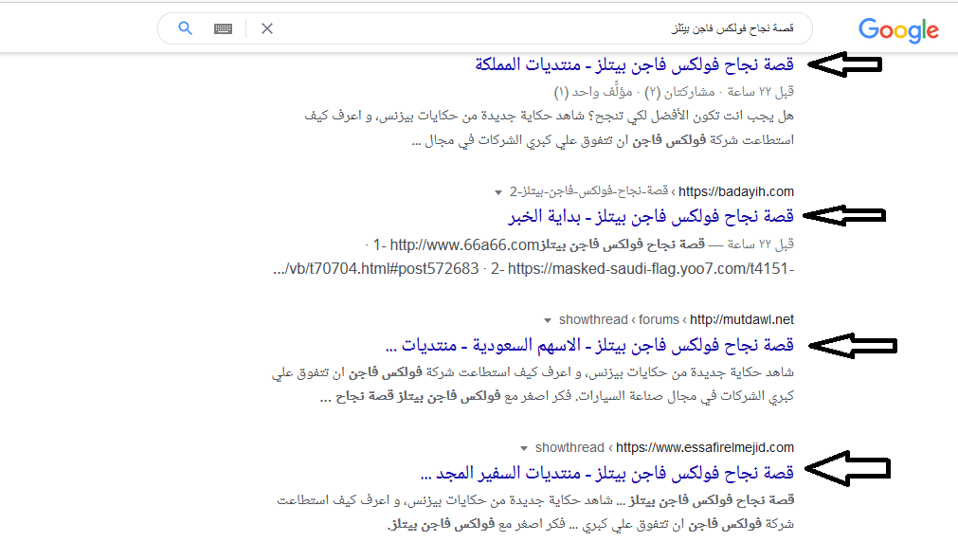Click inside the Google search input box
Image resolution: width=958 pixels, height=560 pixels.
569,28
